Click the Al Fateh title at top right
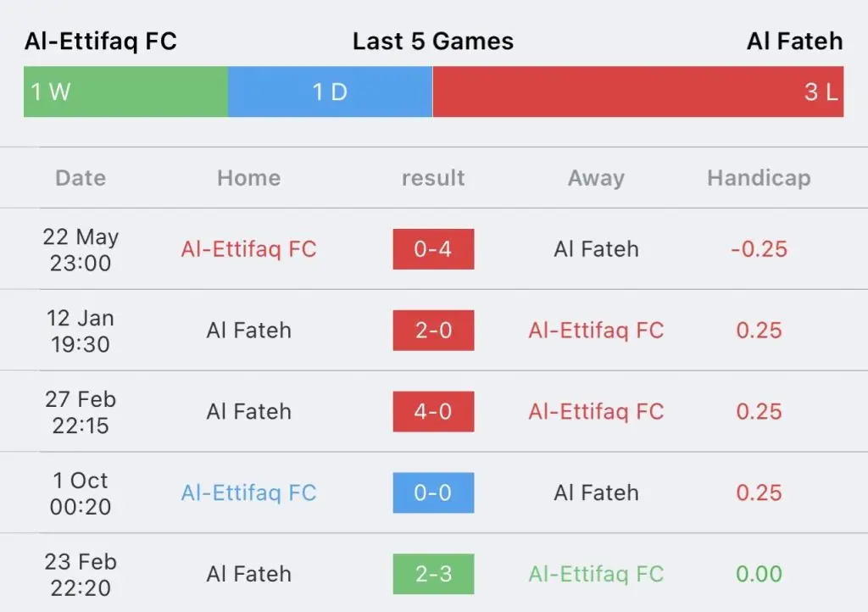Image resolution: width=868 pixels, height=612 pixels. pyautogui.click(x=795, y=42)
